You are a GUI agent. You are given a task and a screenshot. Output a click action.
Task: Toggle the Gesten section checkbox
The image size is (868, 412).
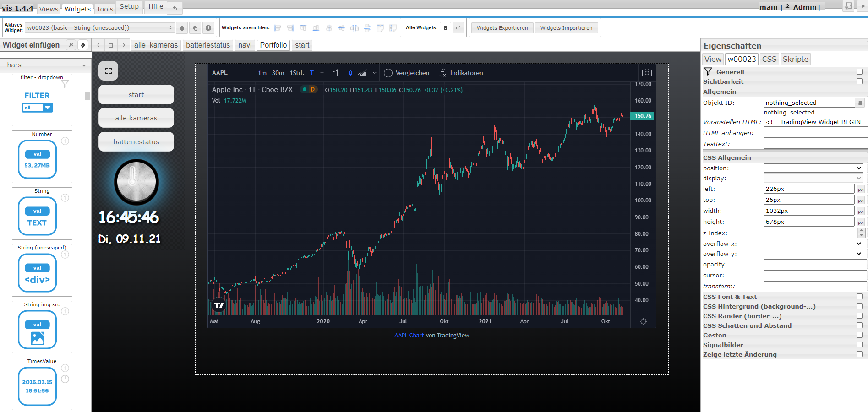coord(859,335)
